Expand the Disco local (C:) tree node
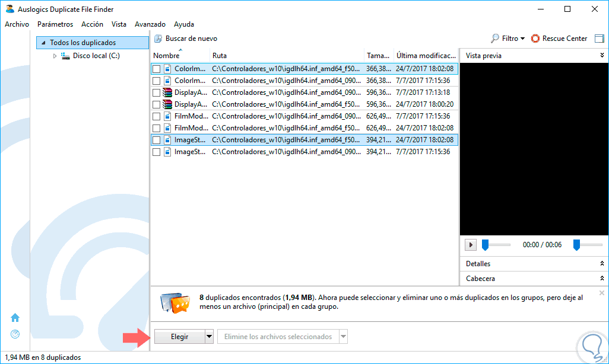The image size is (609, 364). (55, 56)
